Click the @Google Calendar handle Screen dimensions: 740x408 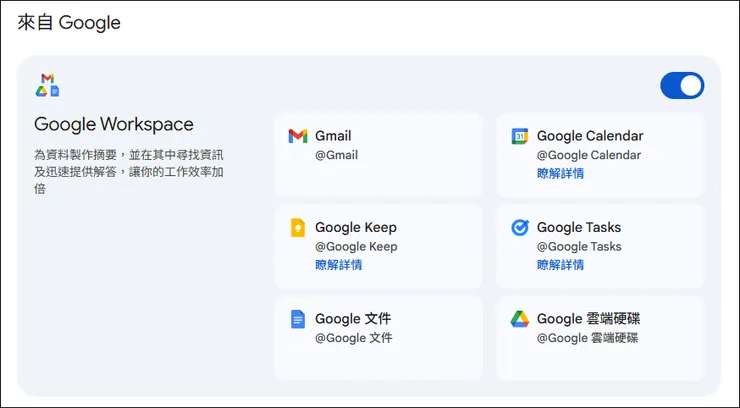point(589,155)
